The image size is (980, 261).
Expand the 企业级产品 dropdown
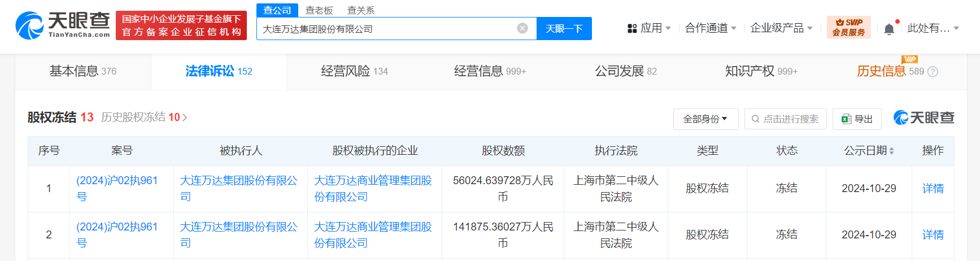click(x=781, y=28)
